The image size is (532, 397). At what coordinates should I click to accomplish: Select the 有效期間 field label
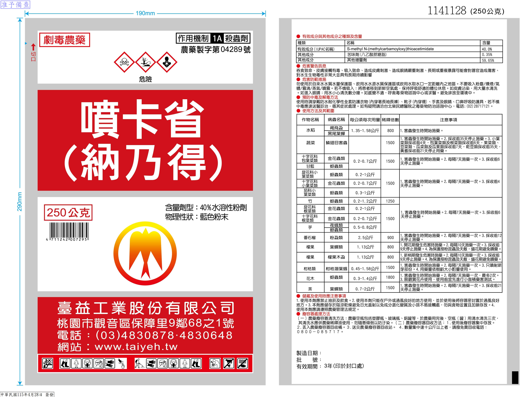pos(309,366)
